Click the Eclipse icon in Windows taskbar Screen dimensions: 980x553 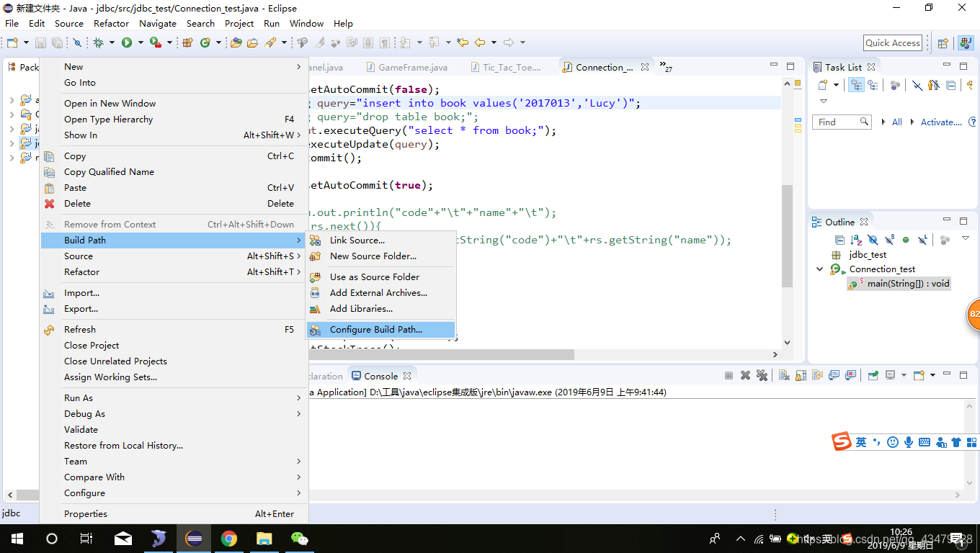[x=194, y=539]
